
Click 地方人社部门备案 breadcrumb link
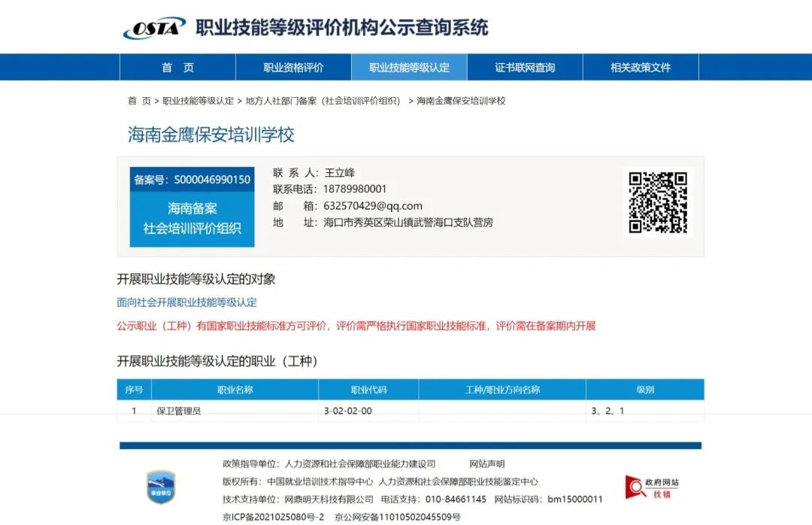323,101
